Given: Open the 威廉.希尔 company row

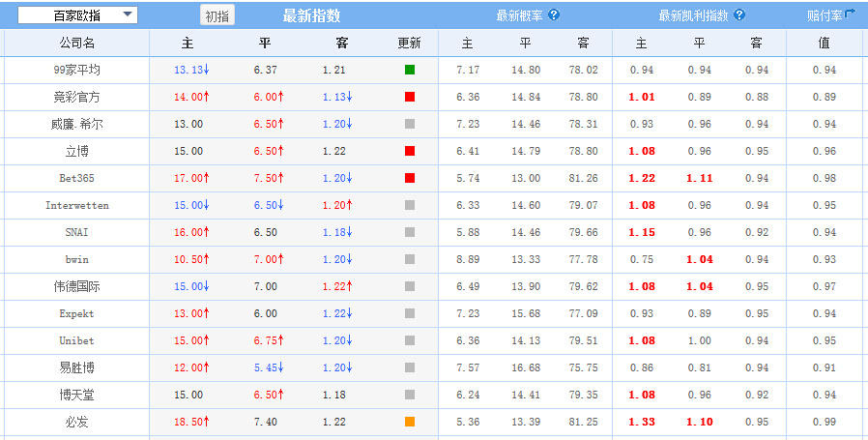Looking at the screenshot, I should (76, 125).
